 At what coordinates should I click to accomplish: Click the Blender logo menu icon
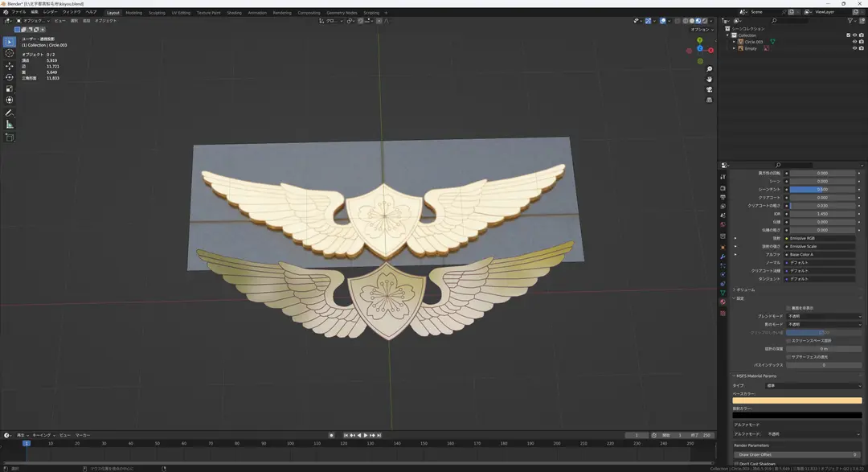tap(6, 11)
